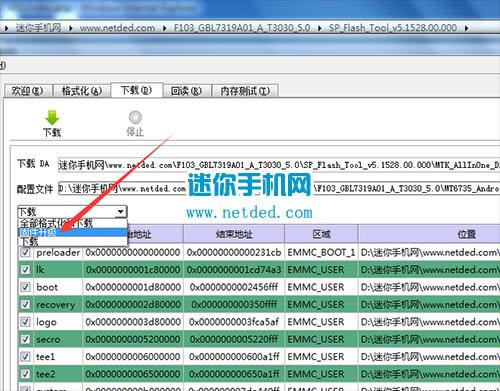Click start address 0x0000000001d80000 cell
Viewport: 500px width, 391px height.
pos(133,287)
